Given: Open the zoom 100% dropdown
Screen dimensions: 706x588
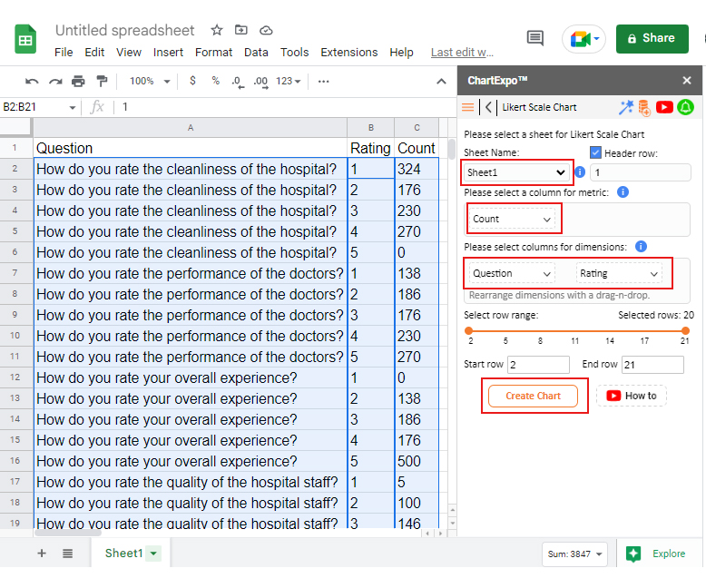Looking at the screenshot, I should 150,81.
